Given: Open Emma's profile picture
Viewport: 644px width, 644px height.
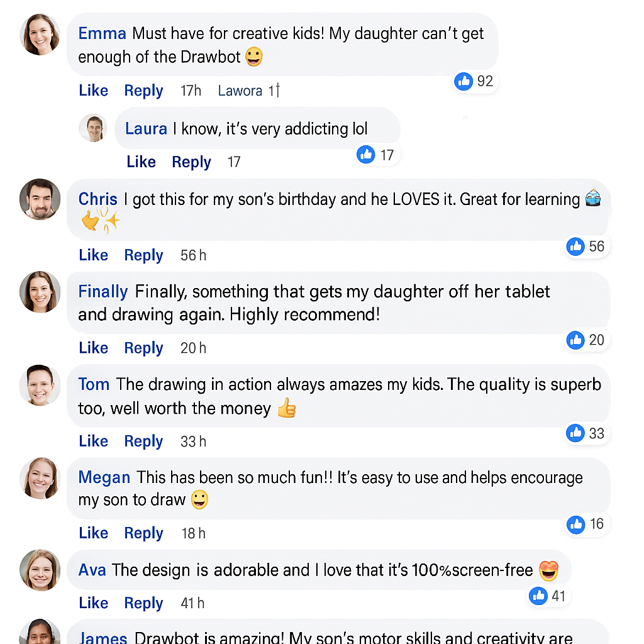Looking at the screenshot, I should 40,35.
